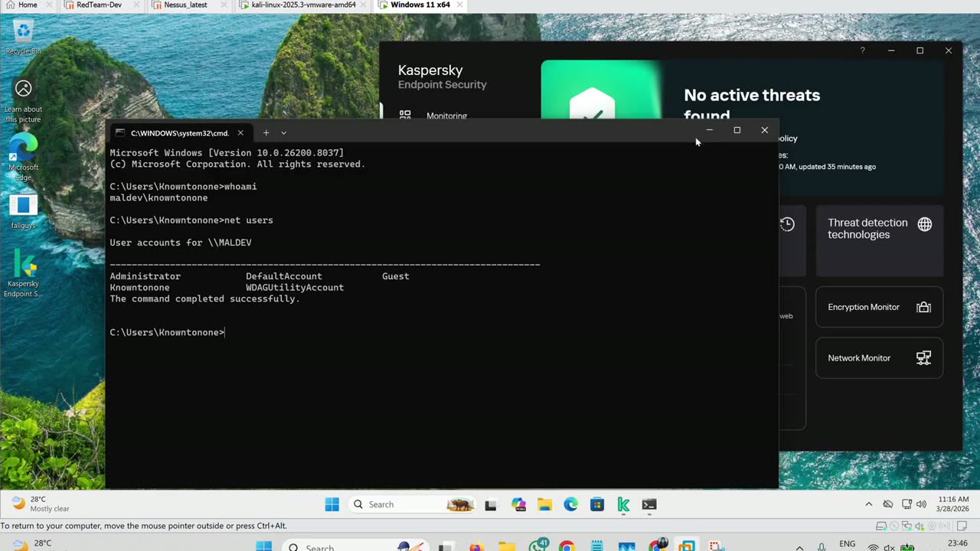
Task: Open the Microsoft Store icon in the VM taskbar
Action: pyautogui.click(x=597, y=504)
